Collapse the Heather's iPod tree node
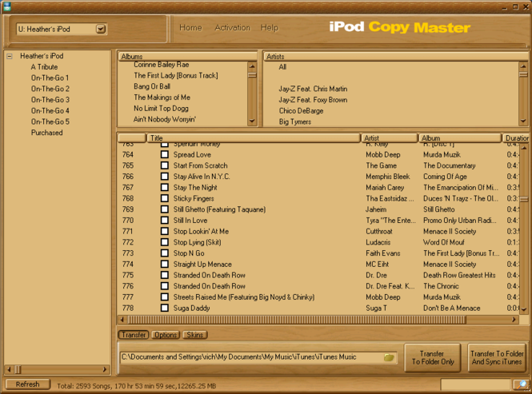 pos(9,57)
